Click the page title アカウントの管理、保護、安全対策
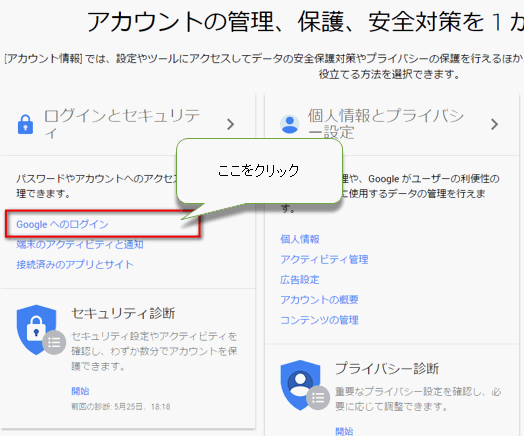 (x=305, y=22)
